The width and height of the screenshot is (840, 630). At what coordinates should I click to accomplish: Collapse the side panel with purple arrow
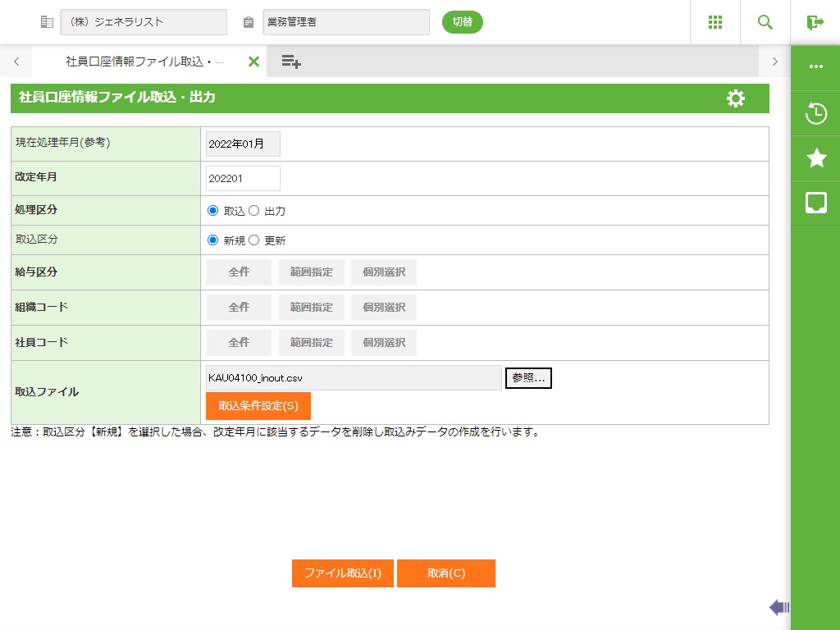coord(778,607)
